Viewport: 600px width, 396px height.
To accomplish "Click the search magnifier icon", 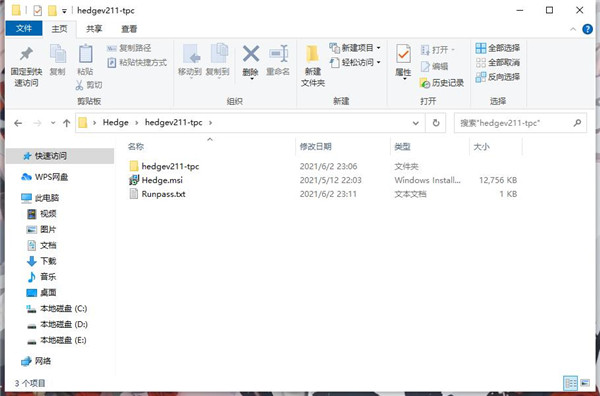I will click(577, 123).
